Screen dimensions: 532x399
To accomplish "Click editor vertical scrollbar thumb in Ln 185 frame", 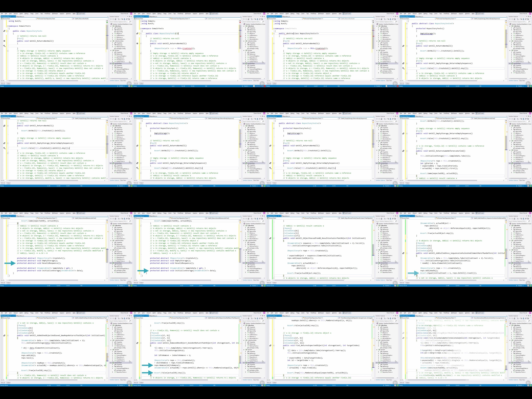I will click(373, 365).
